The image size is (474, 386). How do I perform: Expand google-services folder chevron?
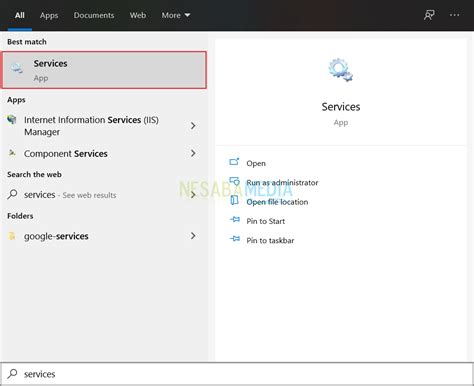(x=193, y=236)
